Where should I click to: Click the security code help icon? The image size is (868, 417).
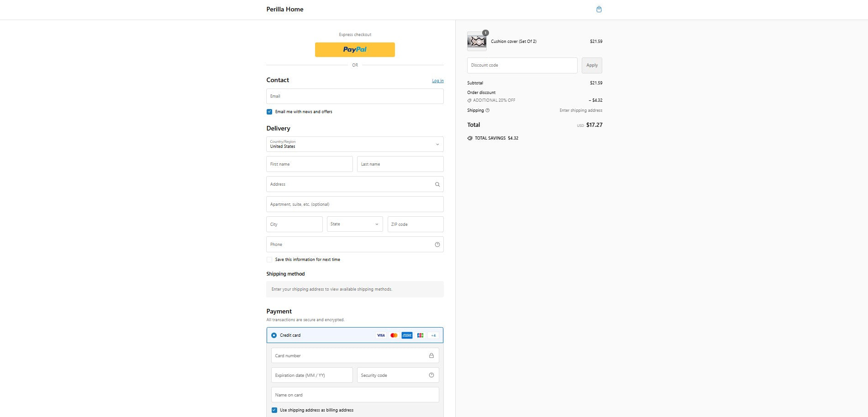tap(431, 375)
